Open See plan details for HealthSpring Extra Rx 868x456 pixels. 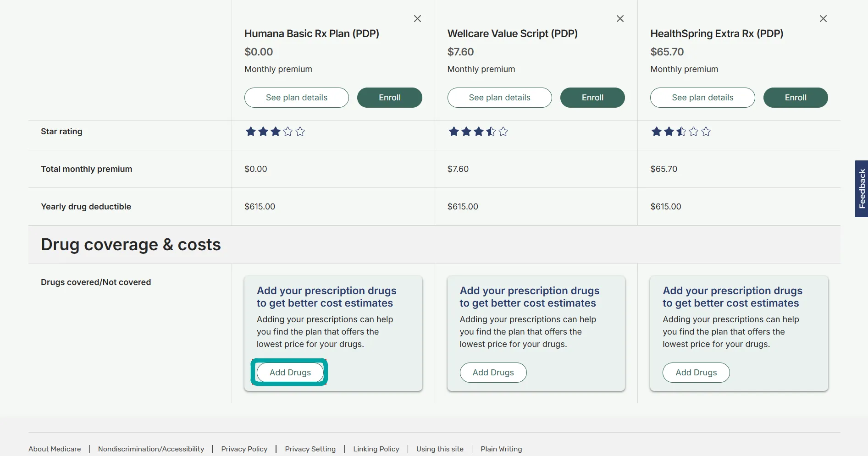tap(702, 98)
